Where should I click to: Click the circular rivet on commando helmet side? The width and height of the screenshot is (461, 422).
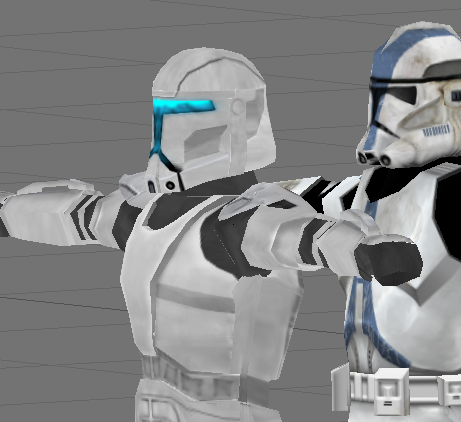238,107
